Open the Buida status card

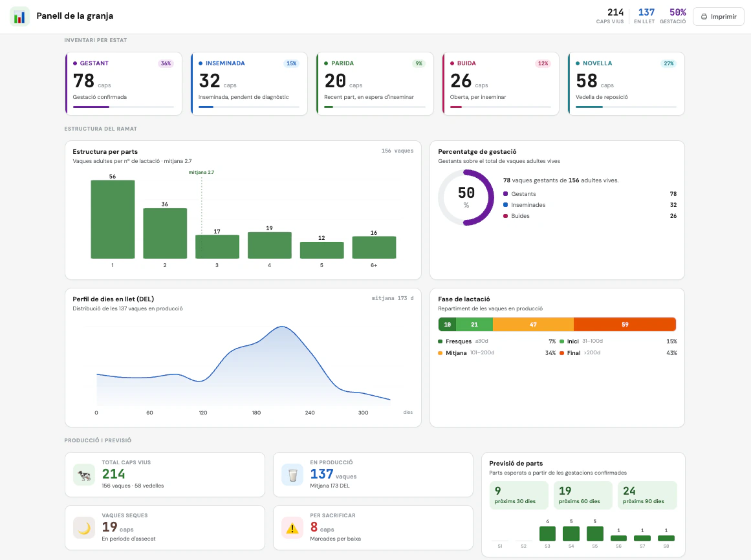pos(501,84)
